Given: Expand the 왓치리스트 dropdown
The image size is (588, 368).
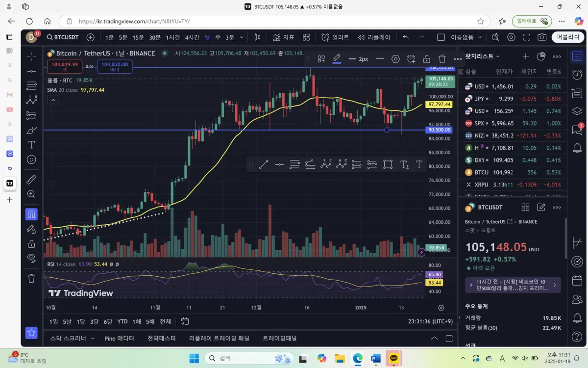Looking at the screenshot, I should click(483, 56).
